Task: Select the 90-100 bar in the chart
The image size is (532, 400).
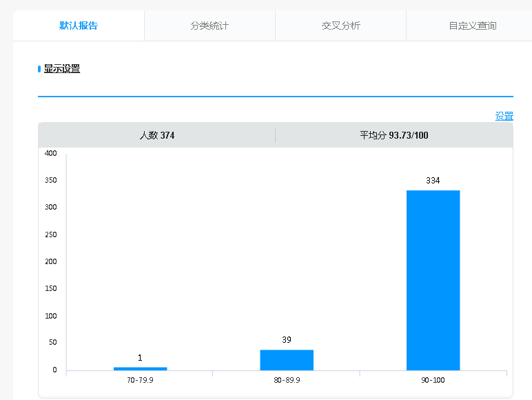Action: 433,281
